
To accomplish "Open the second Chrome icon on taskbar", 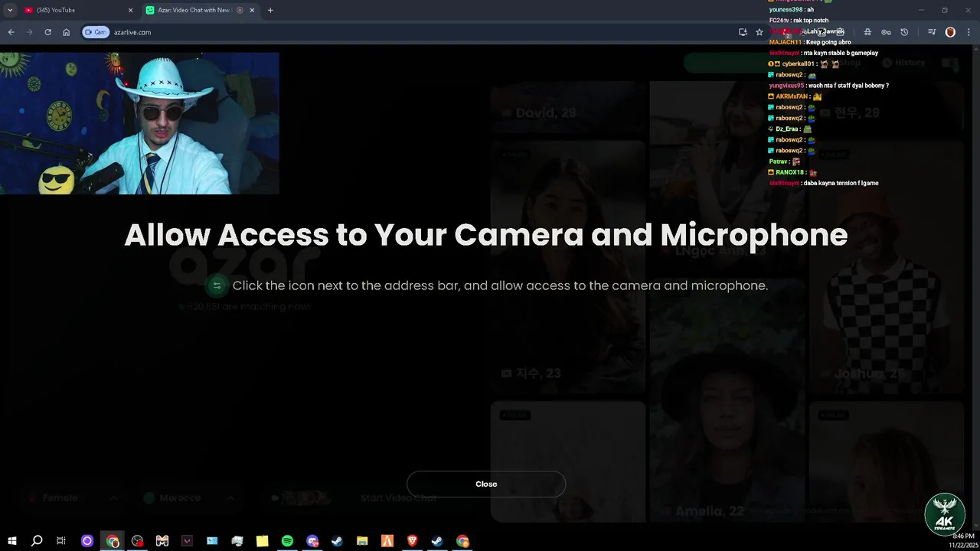I will [x=462, y=541].
